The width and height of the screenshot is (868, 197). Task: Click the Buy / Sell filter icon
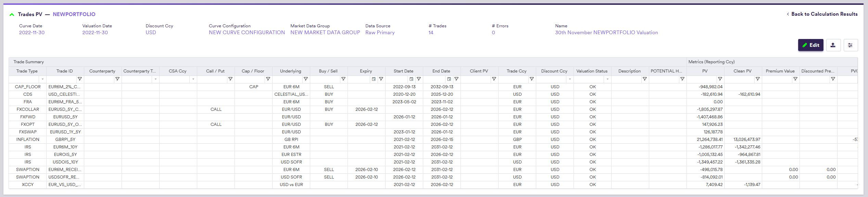point(343,79)
